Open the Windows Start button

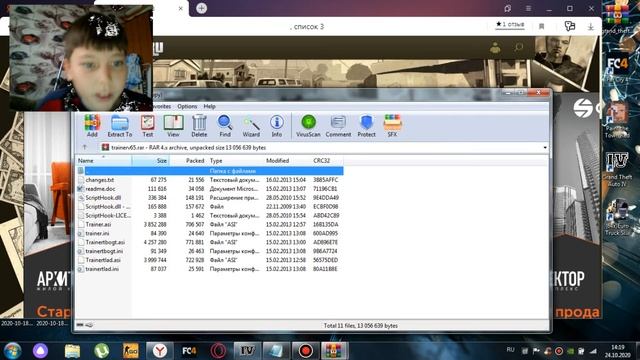pos(12,351)
